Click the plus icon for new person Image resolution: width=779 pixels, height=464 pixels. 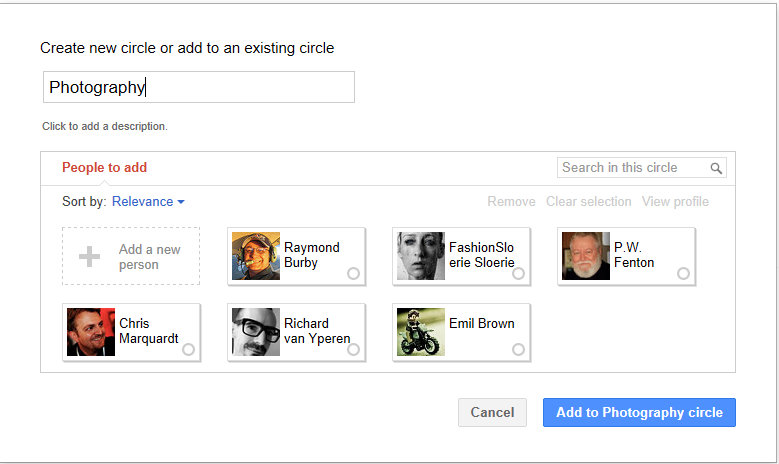[90, 257]
